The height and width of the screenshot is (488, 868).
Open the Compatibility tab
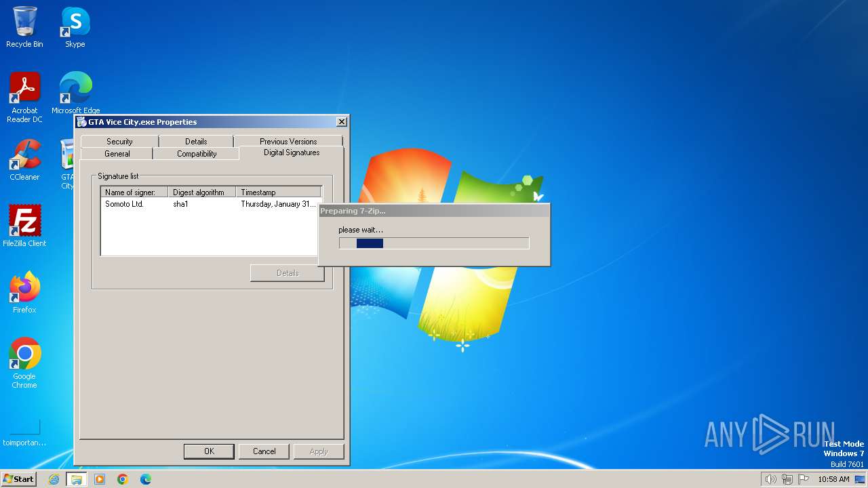pyautogui.click(x=197, y=153)
